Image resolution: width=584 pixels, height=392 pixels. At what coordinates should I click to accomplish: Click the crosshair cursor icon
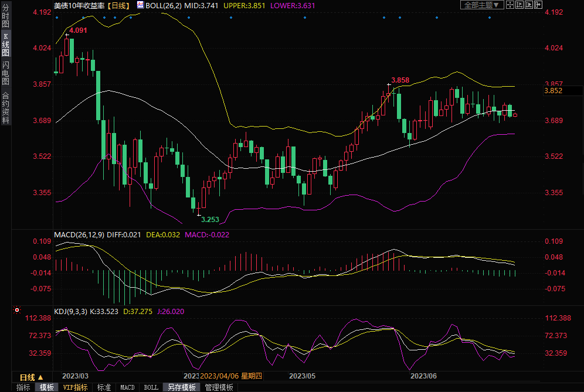pos(510,5)
